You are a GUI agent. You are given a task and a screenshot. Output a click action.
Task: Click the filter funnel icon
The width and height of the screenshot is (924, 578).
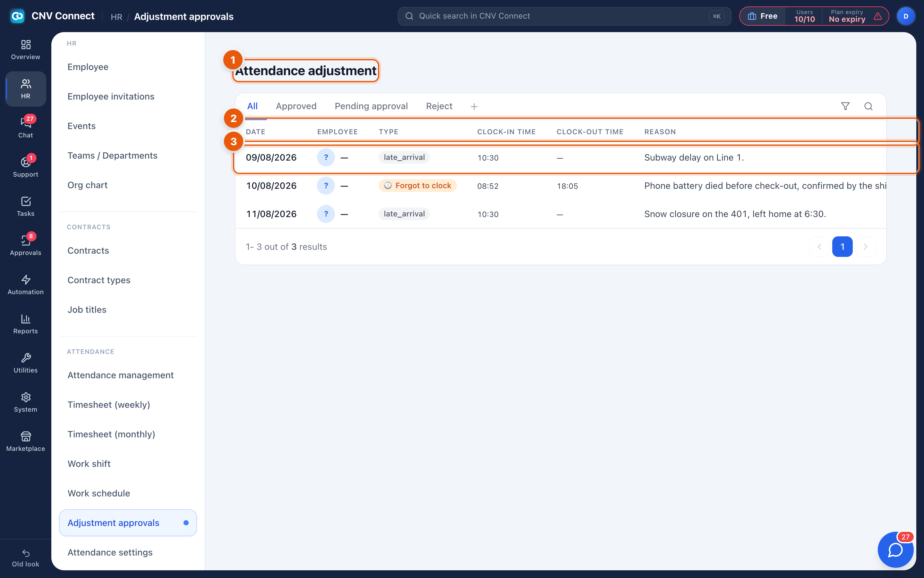click(845, 106)
